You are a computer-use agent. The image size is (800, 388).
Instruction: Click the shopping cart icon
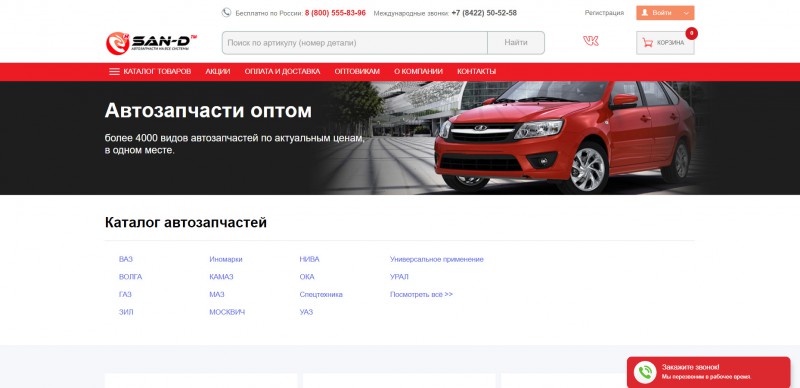(647, 43)
